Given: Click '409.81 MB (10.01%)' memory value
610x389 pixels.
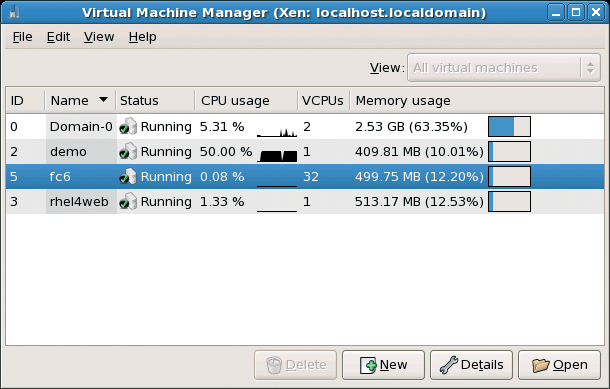Looking at the screenshot, I should point(419,152).
